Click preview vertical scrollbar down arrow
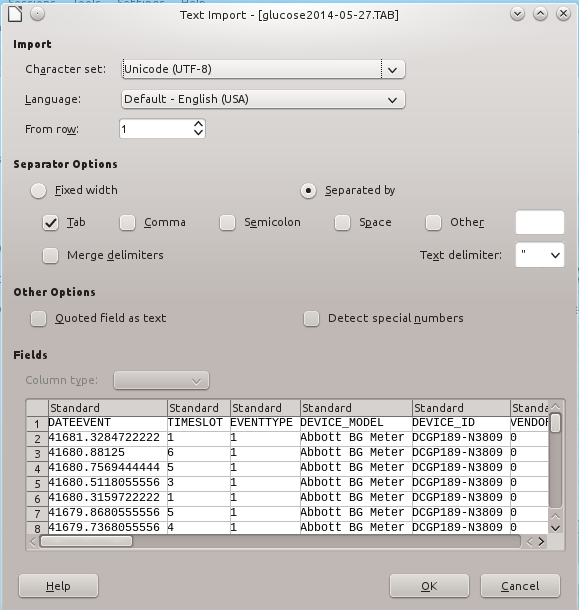579x610 pixels. click(x=556, y=528)
